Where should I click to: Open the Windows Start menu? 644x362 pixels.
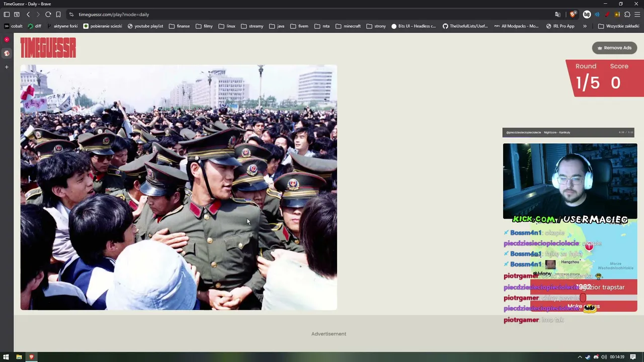tap(6, 357)
